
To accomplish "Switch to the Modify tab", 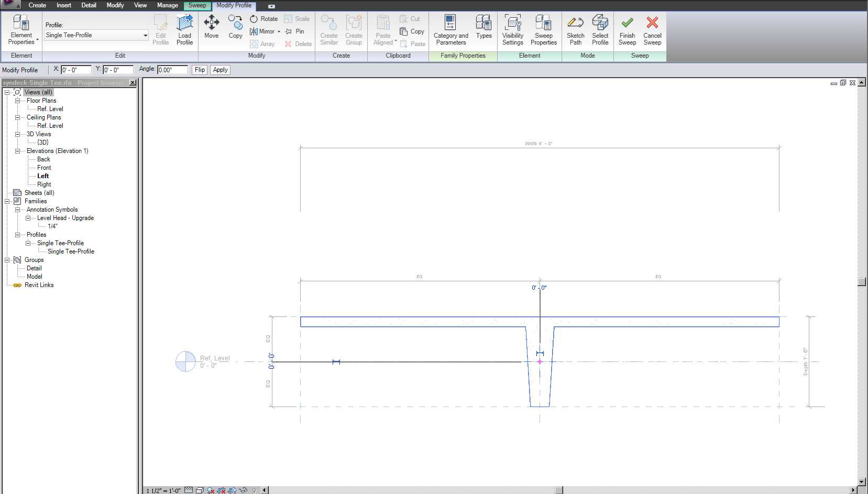I will pyautogui.click(x=115, y=5).
